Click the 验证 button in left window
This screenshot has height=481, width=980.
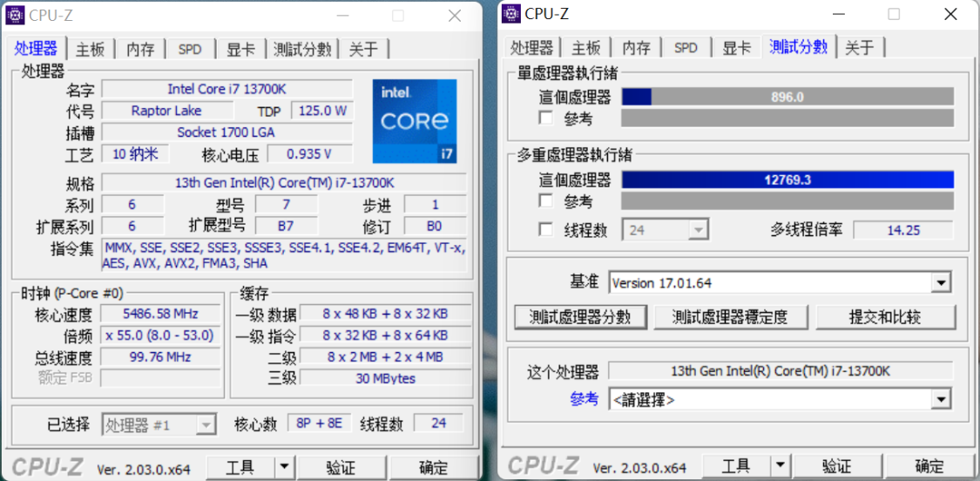(341, 467)
